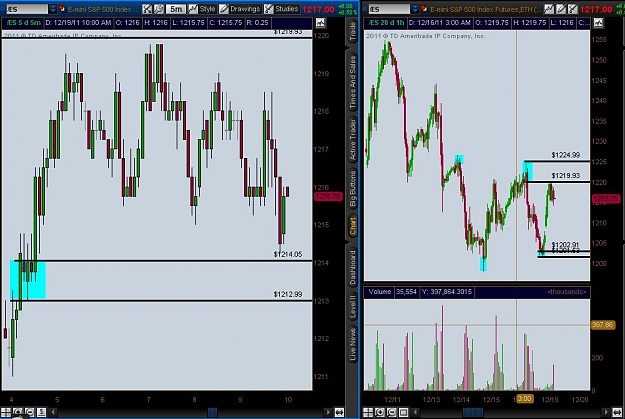Expand the symbol dropdown arrow in right chart
The image size is (625, 419).
pos(415,9)
